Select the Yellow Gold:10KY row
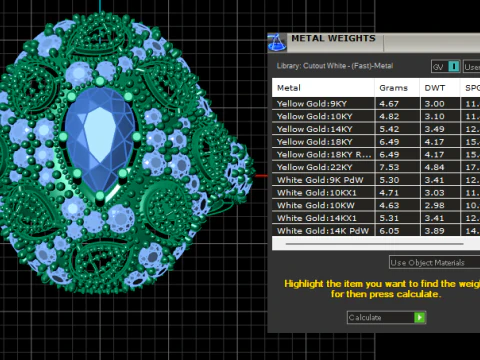 [x=376, y=116]
